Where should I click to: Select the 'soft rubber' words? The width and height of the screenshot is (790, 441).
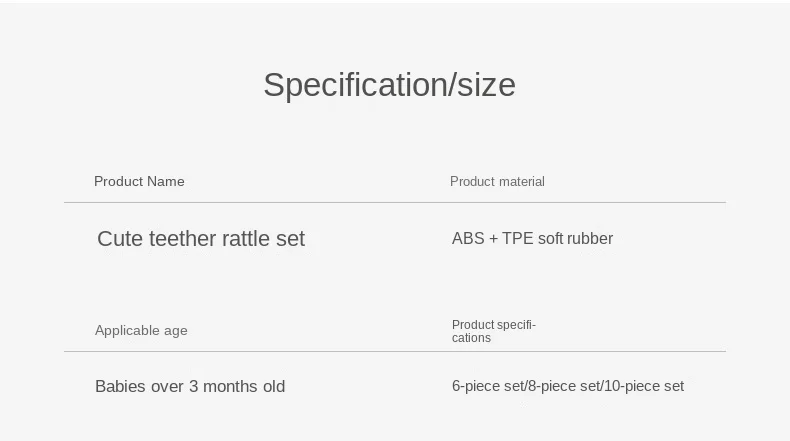tap(575, 238)
